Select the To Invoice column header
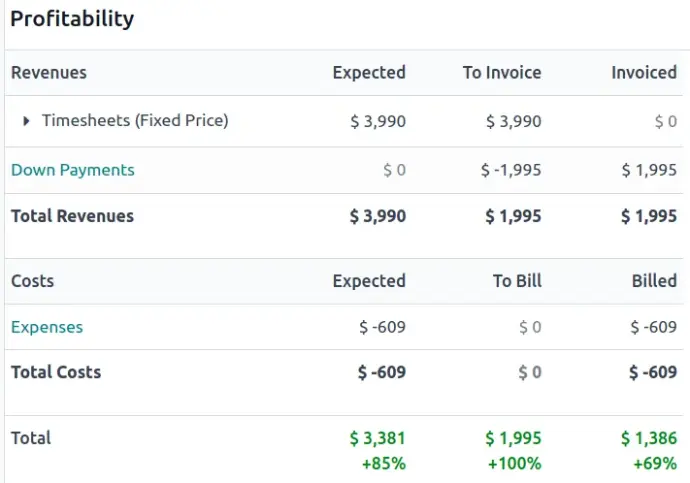 coord(502,73)
